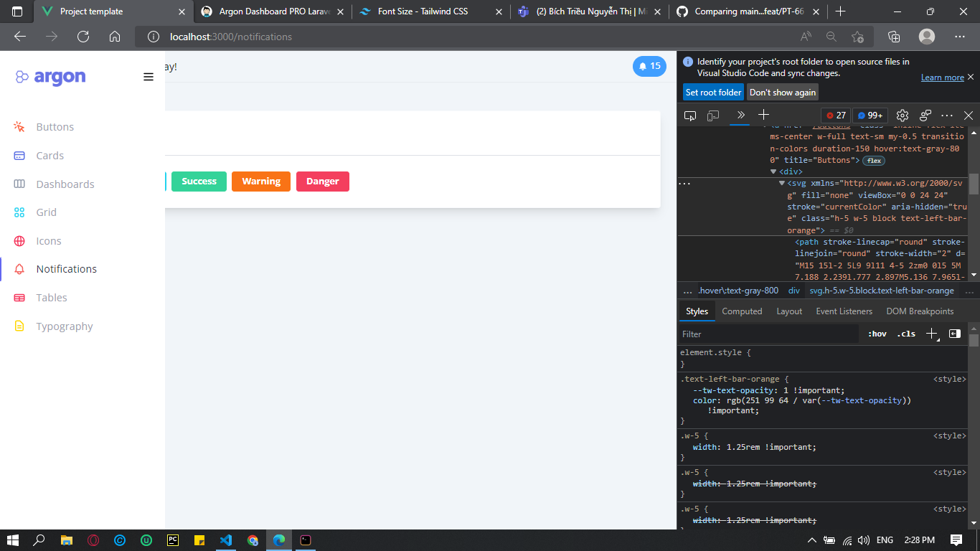Viewport: 980px width, 551px height.
Task: Open the browser profile avatar
Action: pos(927,37)
